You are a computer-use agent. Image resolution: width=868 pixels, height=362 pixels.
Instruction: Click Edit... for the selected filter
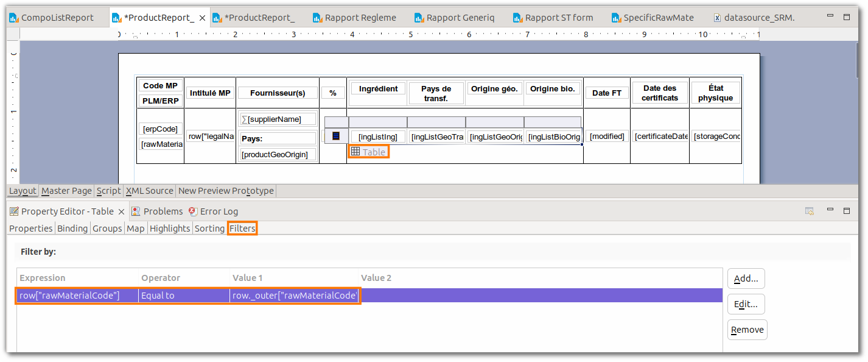[x=746, y=304]
